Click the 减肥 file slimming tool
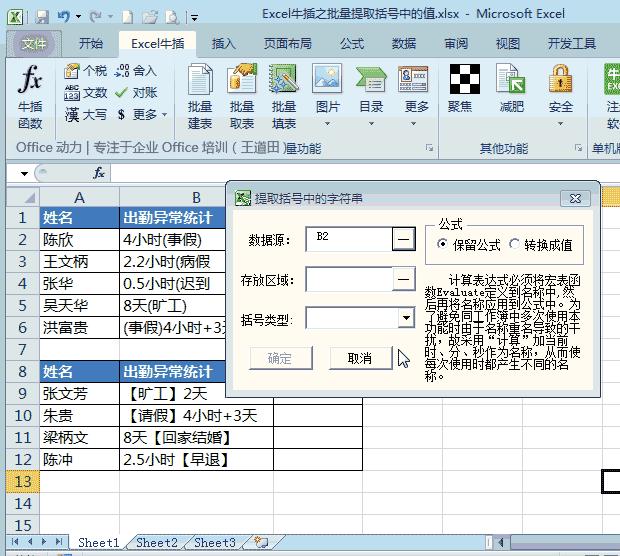 click(x=512, y=89)
